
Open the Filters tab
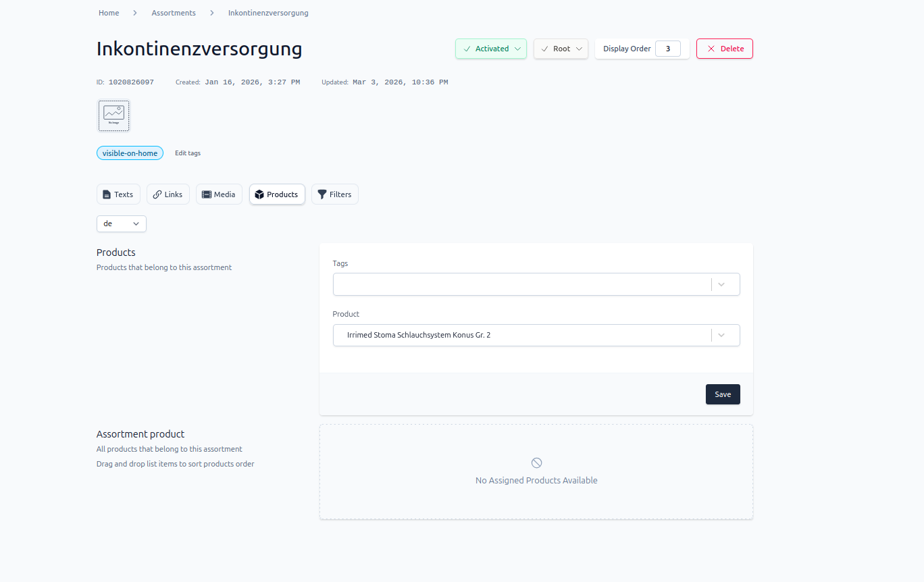coord(335,194)
